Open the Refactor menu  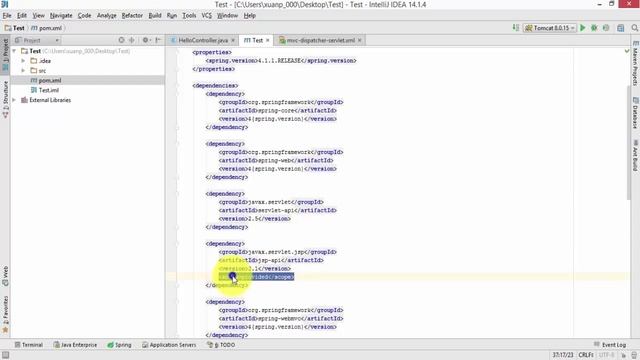(132, 16)
